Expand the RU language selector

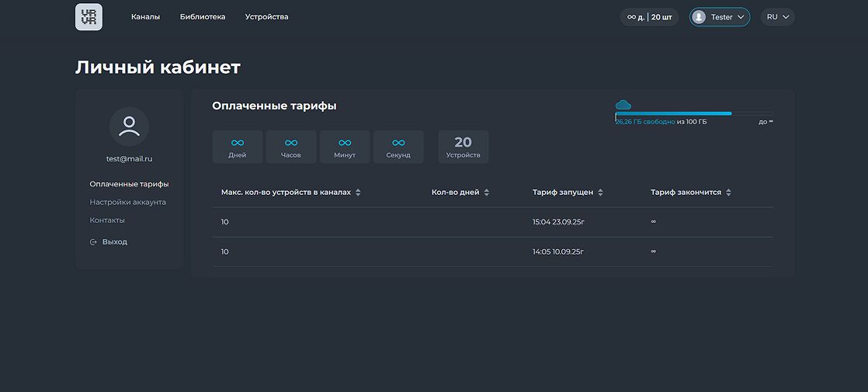tap(778, 17)
